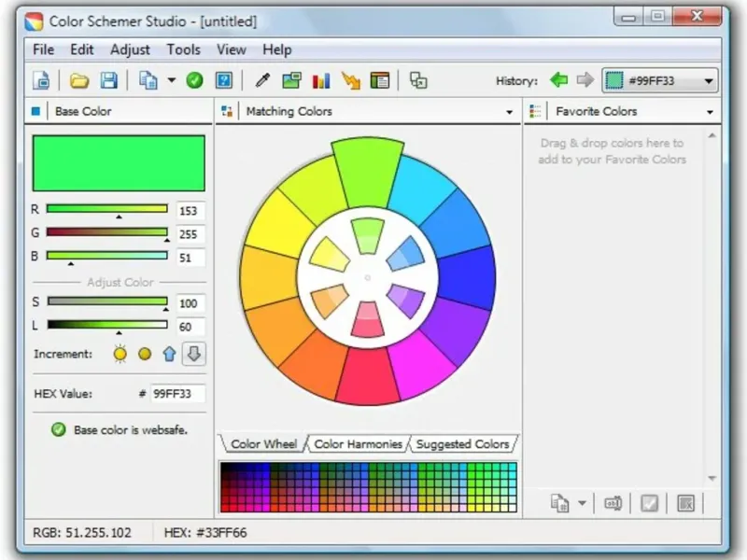Click the New document toolbar icon

pos(41,80)
